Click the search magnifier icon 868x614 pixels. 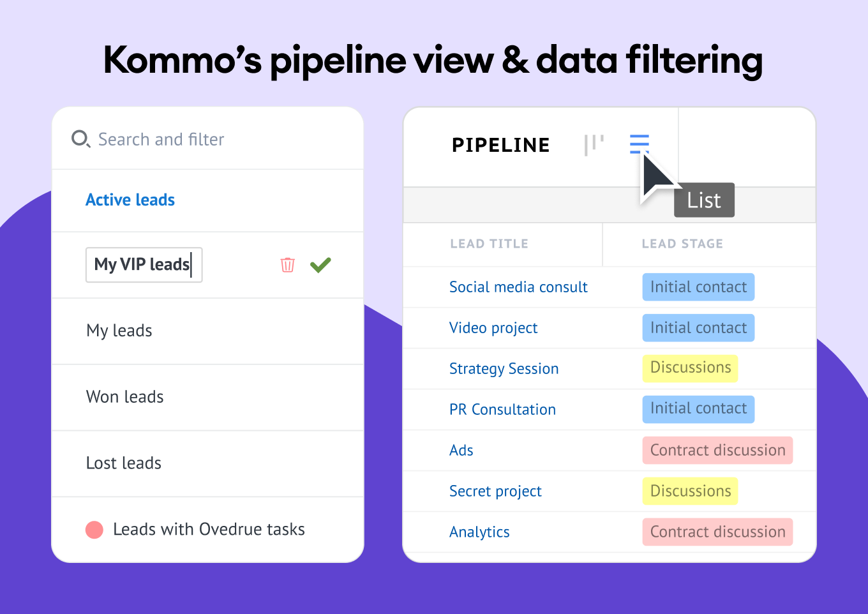[80, 139]
